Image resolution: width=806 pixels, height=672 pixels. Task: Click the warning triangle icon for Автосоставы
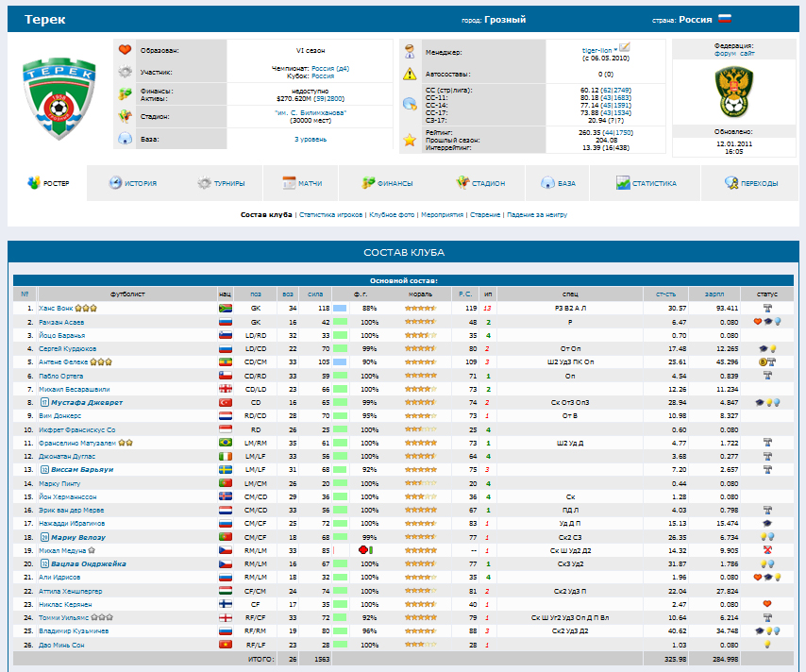(410, 74)
